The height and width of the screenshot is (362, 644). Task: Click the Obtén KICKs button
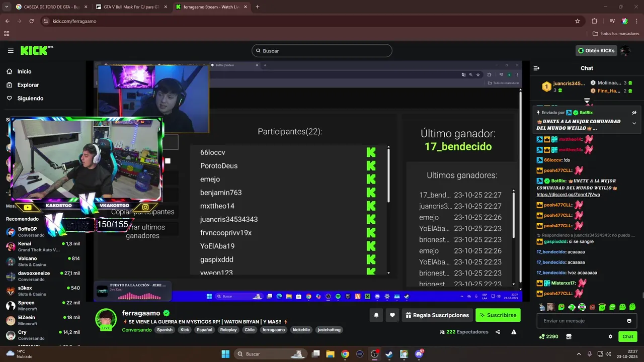pyautogui.click(x=596, y=51)
